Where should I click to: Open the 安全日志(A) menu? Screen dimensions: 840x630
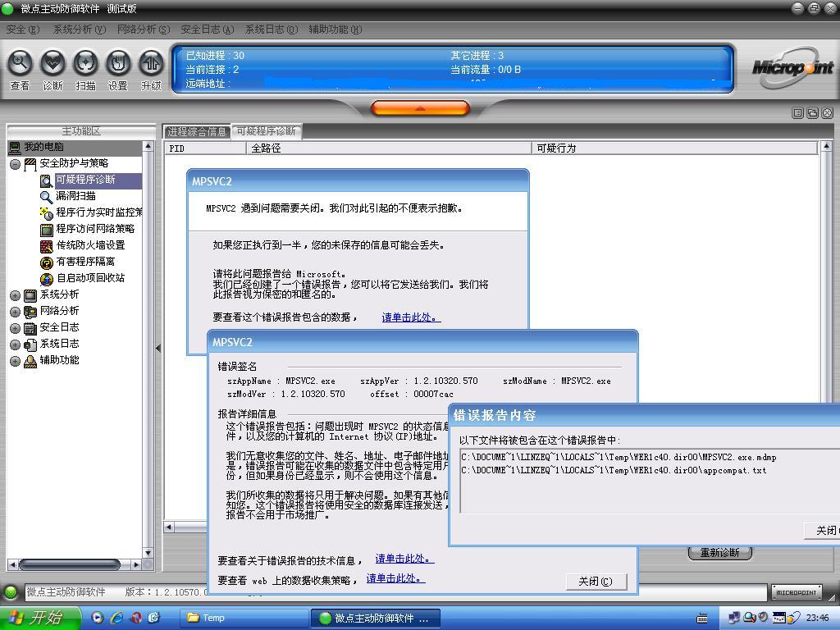tap(208, 30)
